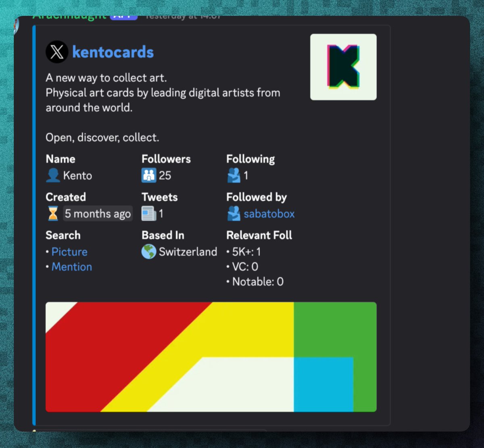Screen dimensions: 484x448
Task: Click the '5 months ago' timestamp
Action: (x=98, y=214)
